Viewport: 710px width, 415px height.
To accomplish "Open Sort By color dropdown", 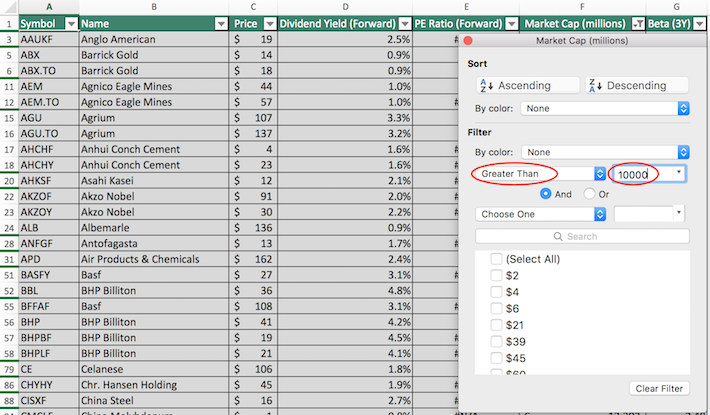I will 604,108.
